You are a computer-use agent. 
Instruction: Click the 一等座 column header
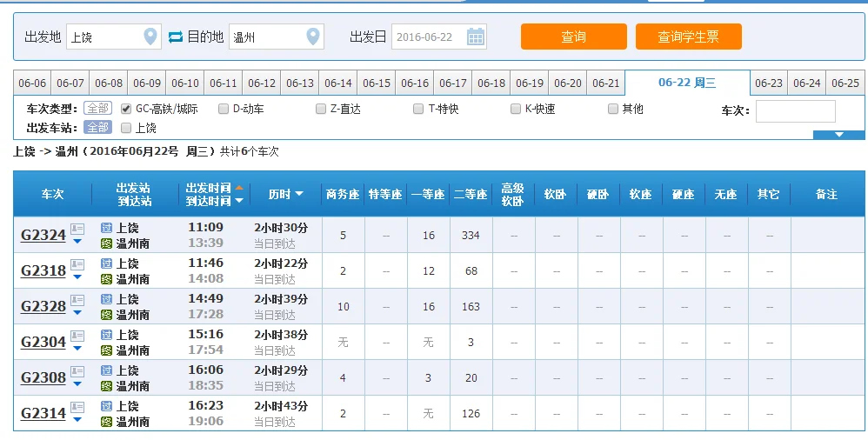point(428,194)
